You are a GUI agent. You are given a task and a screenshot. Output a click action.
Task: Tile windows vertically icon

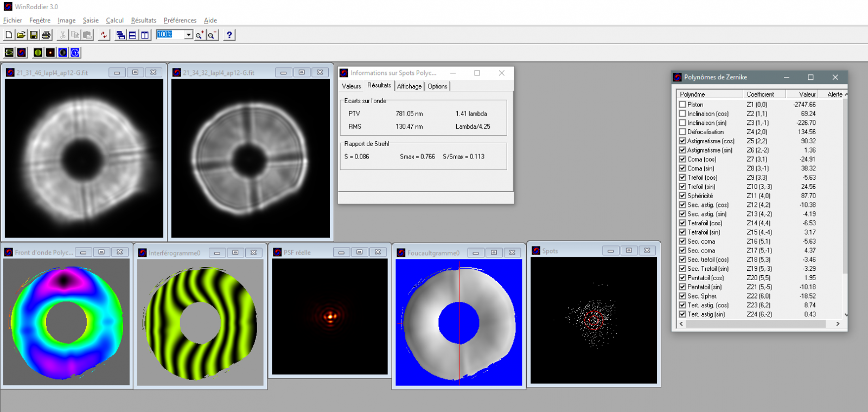(x=145, y=35)
